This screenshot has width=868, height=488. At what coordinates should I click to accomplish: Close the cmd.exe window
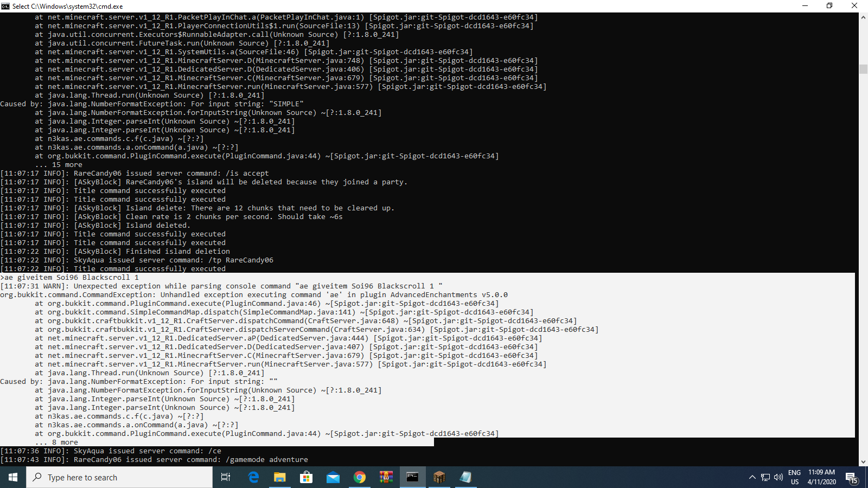pos(854,6)
